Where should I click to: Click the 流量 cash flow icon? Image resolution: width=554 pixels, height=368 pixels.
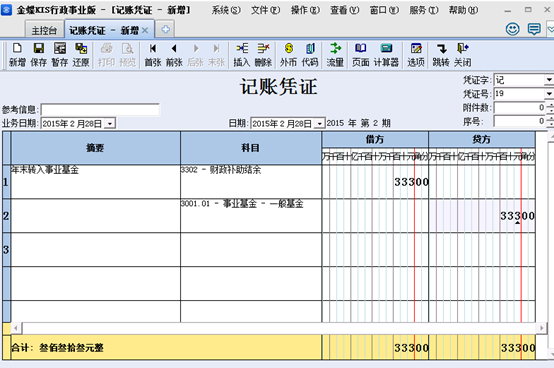click(335, 55)
